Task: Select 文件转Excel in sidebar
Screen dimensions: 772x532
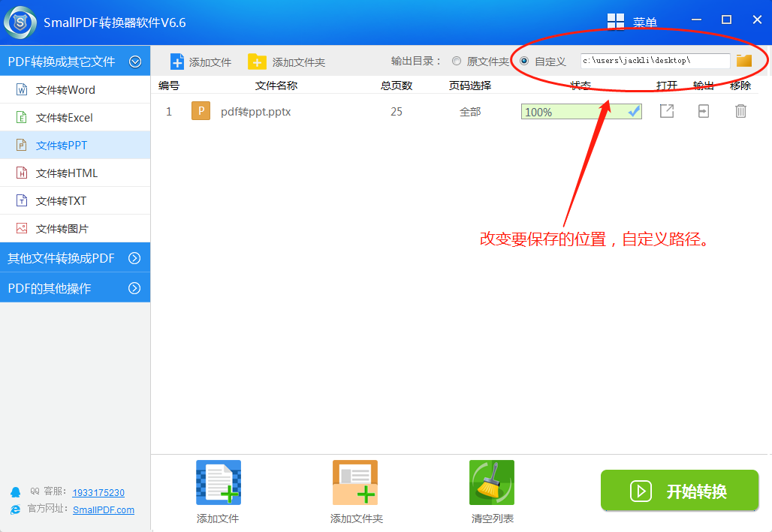Action: point(75,117)
